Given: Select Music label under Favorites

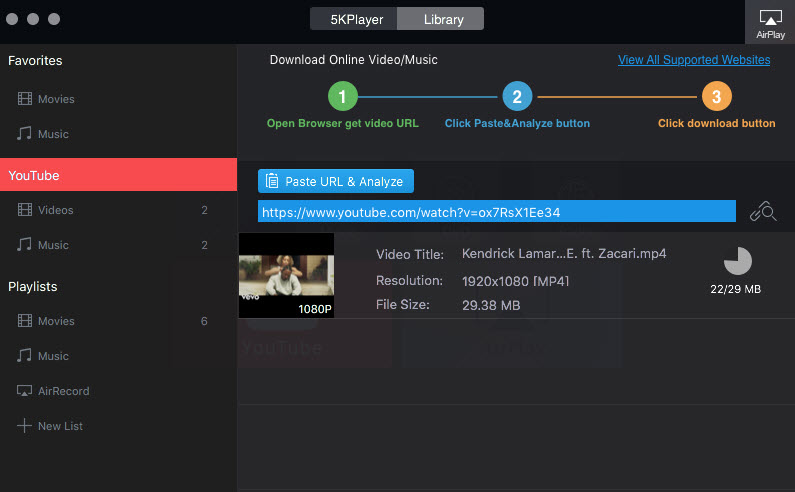Looking at the screenshot, I should coord(53,134).
